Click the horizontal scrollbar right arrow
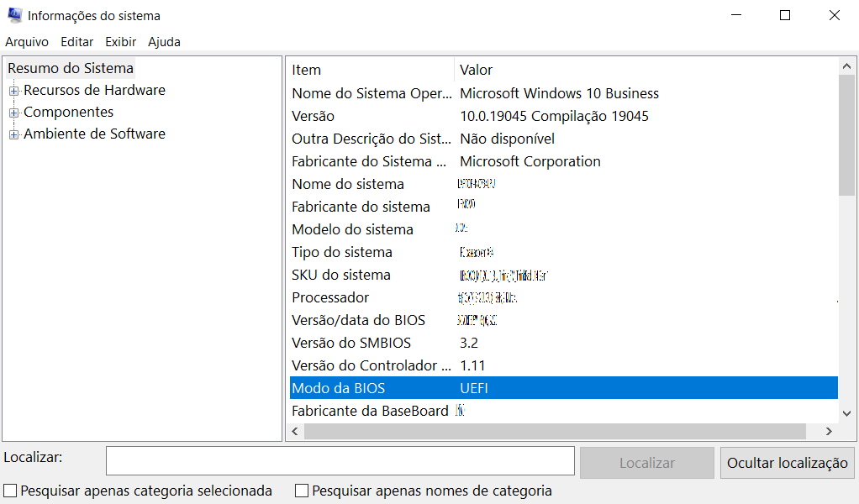This screenshot has width=859, height=504. click(x=828, y=431)
